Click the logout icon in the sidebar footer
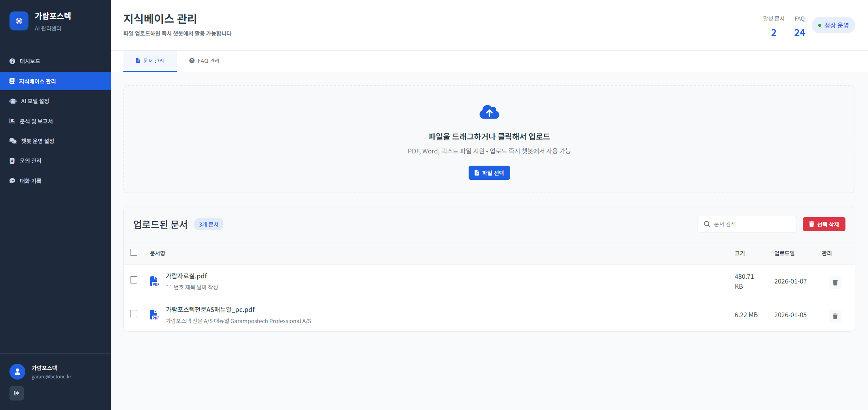The height and width of the screenshot is (410, 868). coord(17,393)
